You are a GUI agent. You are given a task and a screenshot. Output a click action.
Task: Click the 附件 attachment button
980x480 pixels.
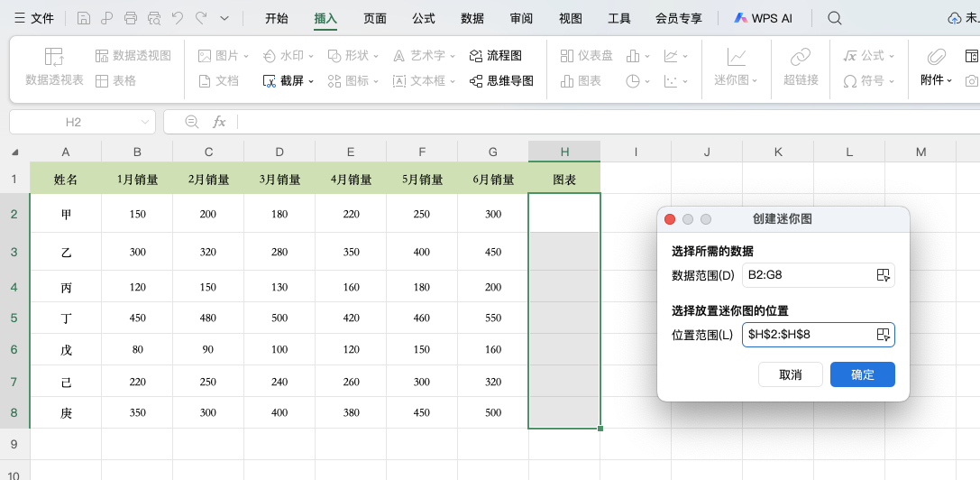936,67
